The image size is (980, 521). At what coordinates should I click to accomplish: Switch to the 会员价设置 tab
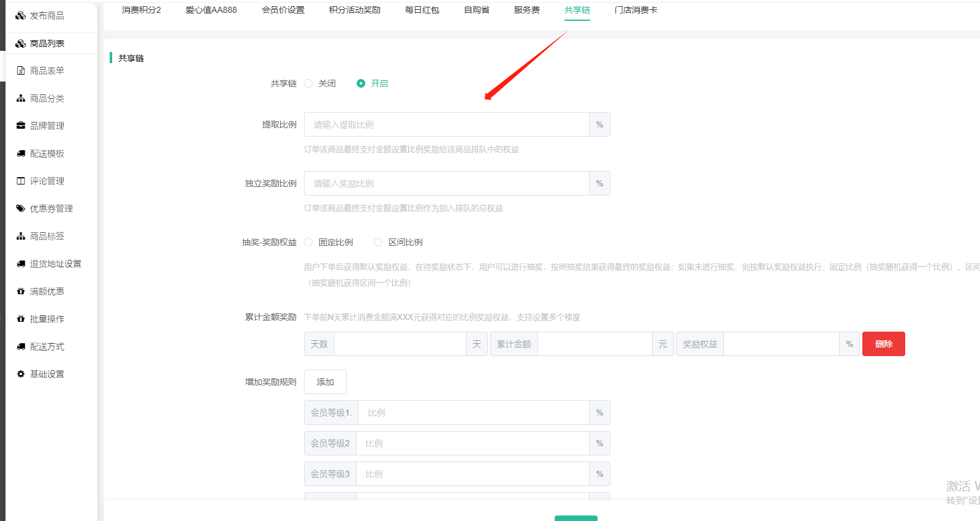(x=283, y=10)
